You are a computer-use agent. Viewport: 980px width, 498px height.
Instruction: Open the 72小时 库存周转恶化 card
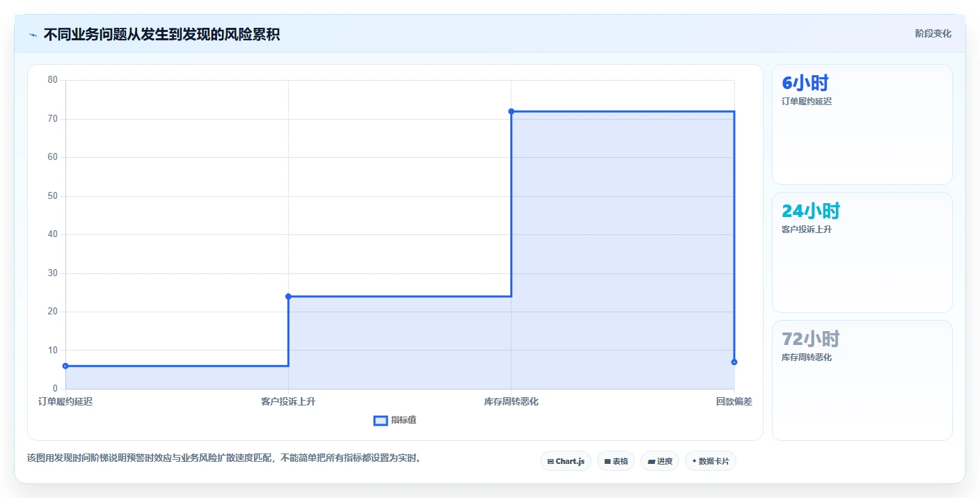pyautogui.click(x=862, y=380)
